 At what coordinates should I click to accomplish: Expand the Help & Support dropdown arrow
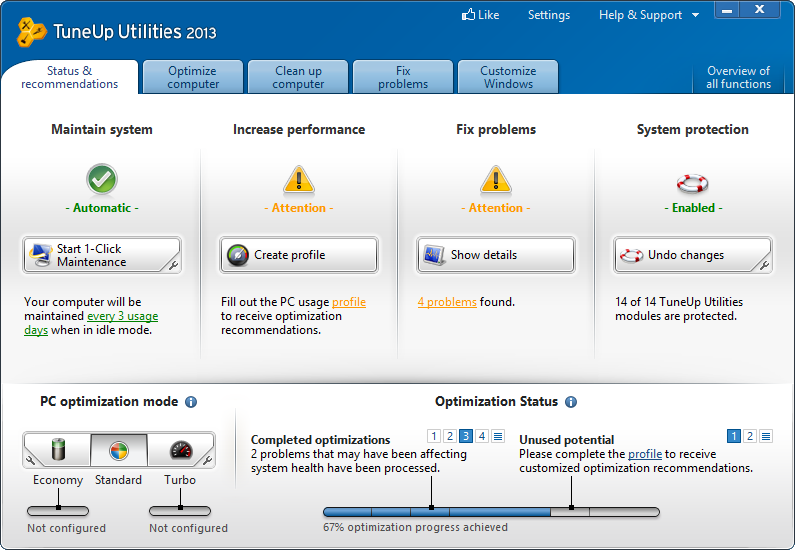(696, 15)
